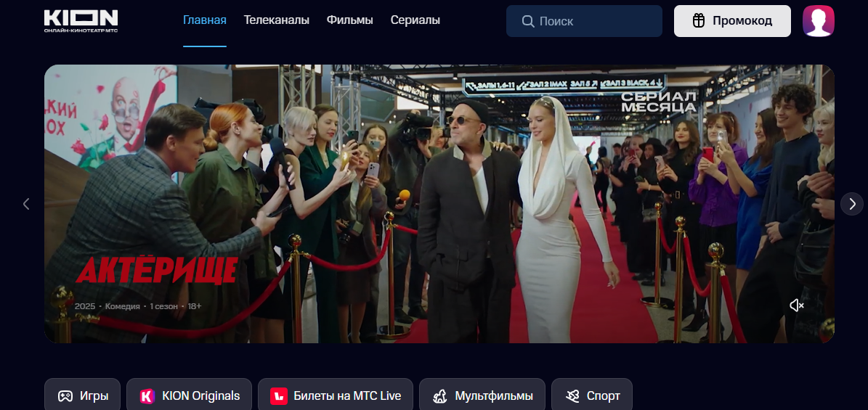Unmute the banner trailer sound
Screen dimensions: 868x410
point(797,306)
